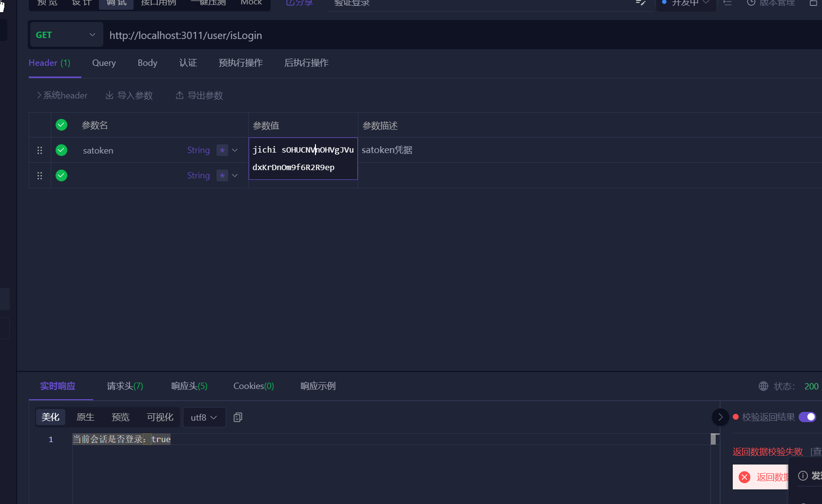Screen dimensions: 822x504
Task: Open the Cookies(0) tab
Action: point(254,386)
